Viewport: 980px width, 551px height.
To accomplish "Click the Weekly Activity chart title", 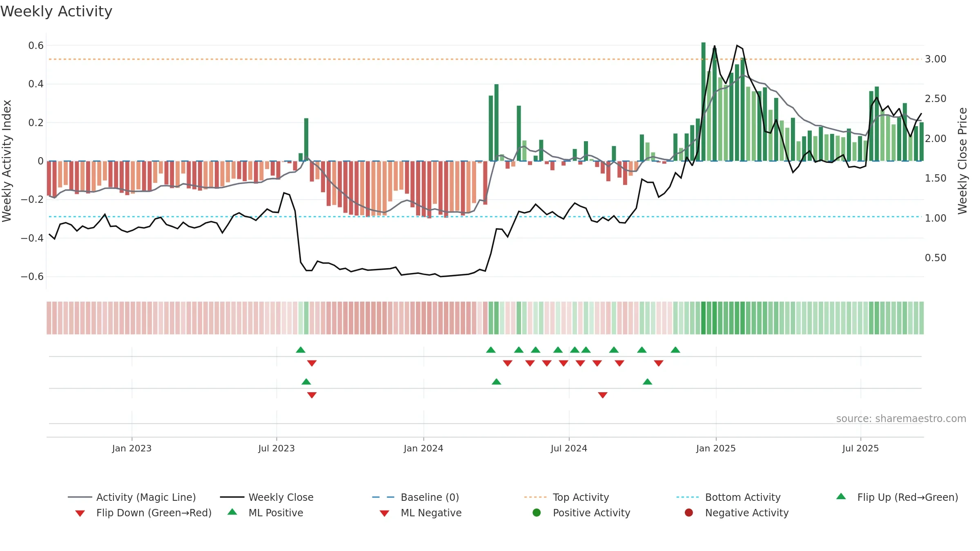I will (x=56, y=11).
